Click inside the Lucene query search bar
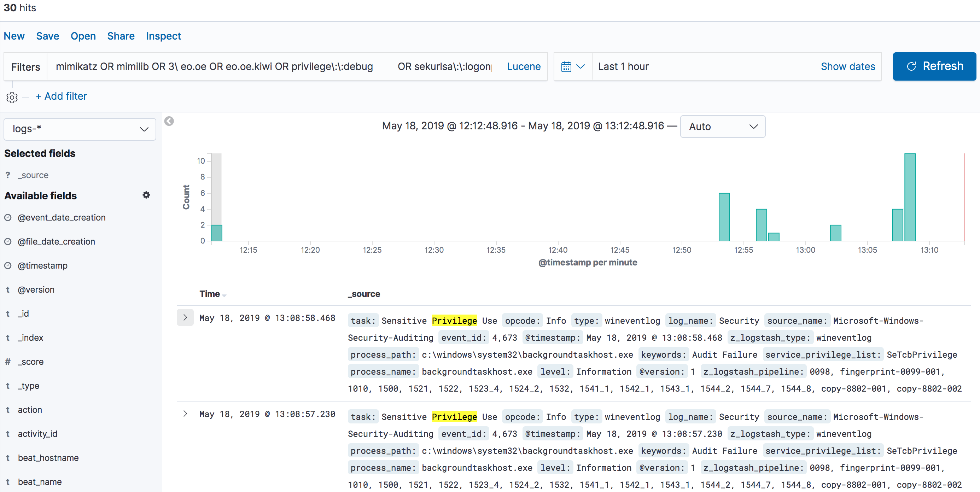980x492 pixels. pyautogui.click(x=266, y=66)
